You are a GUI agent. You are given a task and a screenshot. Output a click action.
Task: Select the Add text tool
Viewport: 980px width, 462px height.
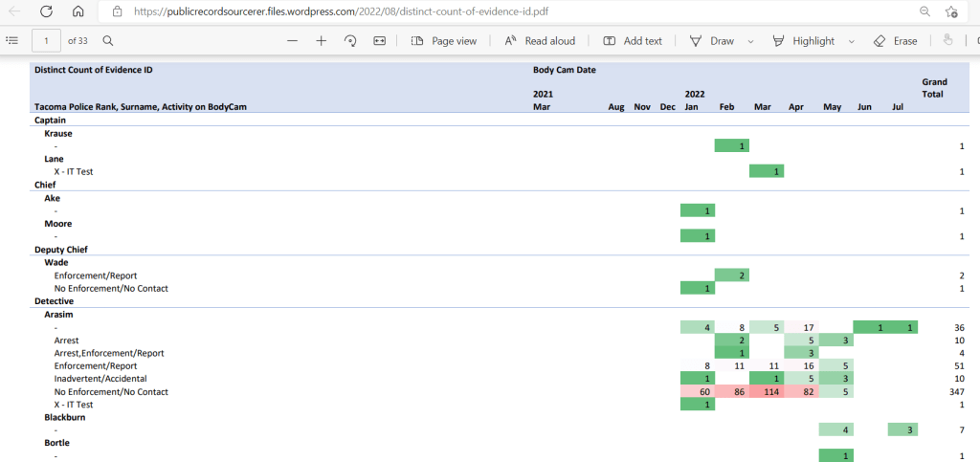click(x=633, y=41)
